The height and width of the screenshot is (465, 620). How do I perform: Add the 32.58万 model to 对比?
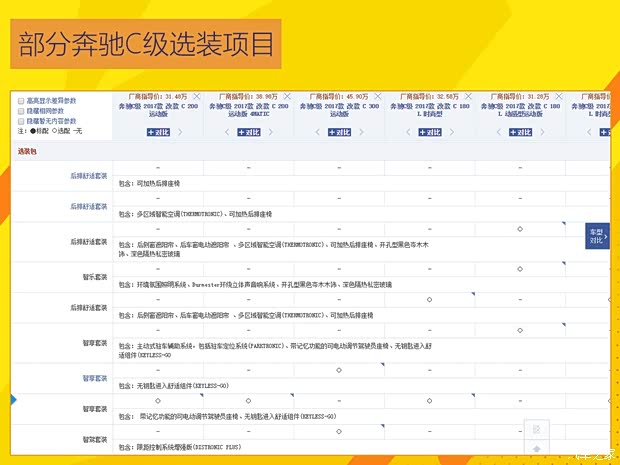[x=430, y=132]
